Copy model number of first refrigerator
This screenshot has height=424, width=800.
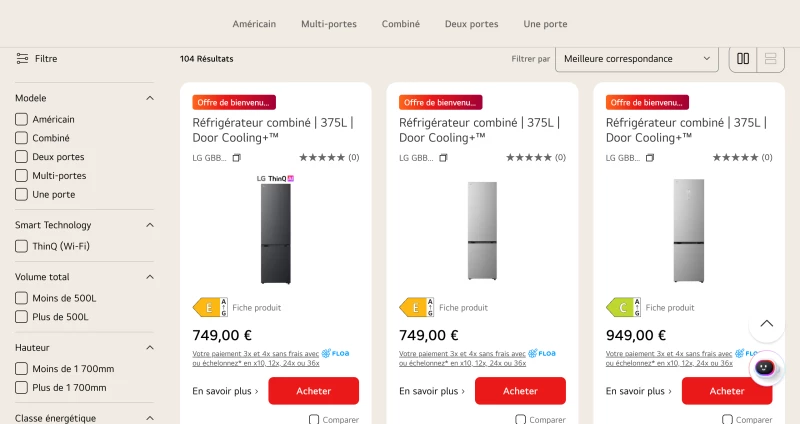click(236, 158)
